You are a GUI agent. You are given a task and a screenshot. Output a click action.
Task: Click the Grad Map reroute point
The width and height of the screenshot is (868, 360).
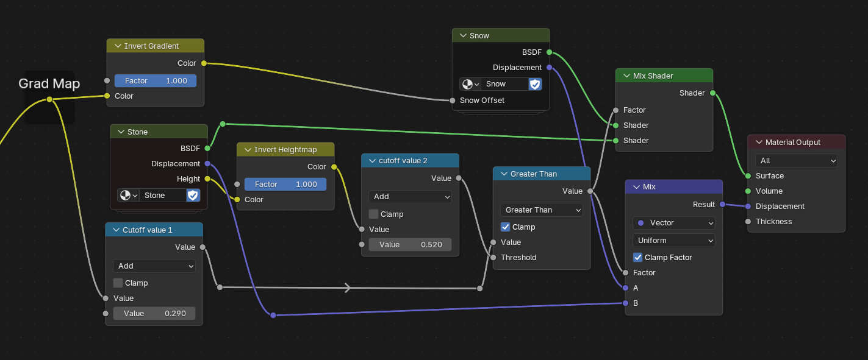pos(49,100)
